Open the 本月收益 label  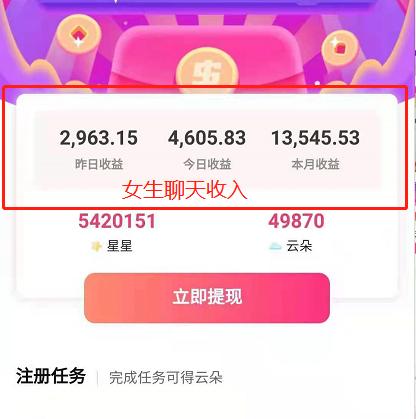316,164
